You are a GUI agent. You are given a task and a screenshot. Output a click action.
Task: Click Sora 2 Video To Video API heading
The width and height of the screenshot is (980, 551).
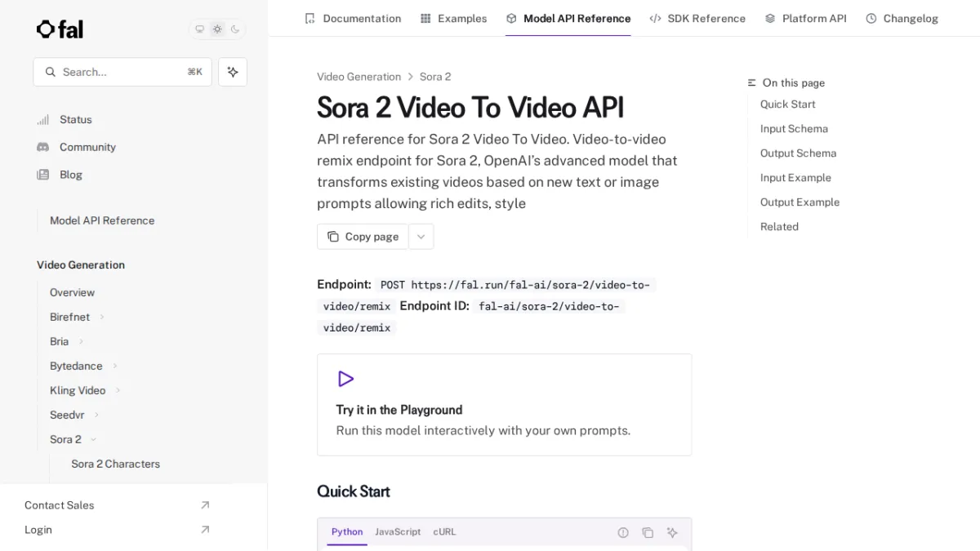click(x=470, y=108)
